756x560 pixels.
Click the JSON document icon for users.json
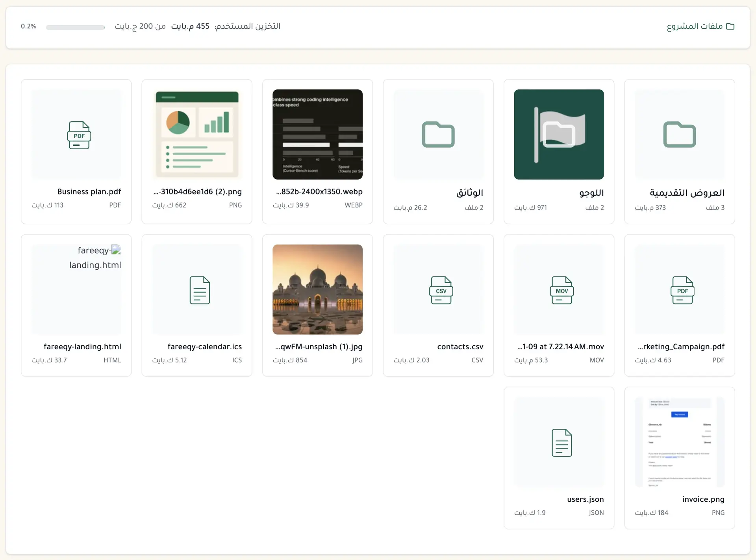pyautogui.click(x=561, y=443)
